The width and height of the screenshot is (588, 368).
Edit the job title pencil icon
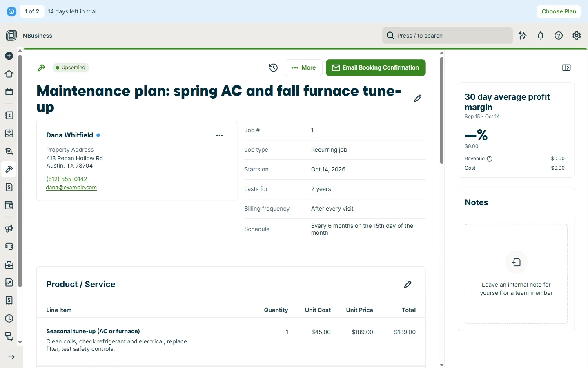point(418,99)
